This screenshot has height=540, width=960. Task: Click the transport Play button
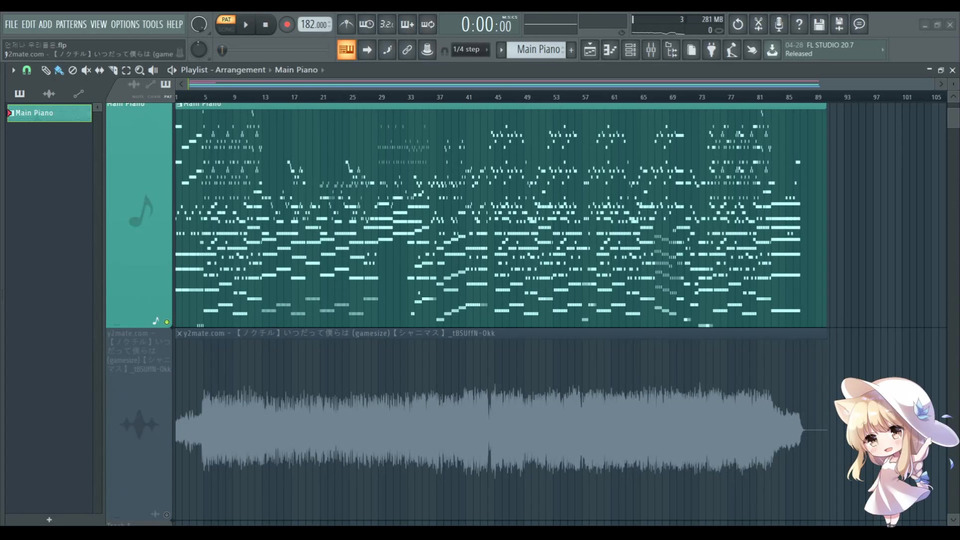tap(246, 24)
